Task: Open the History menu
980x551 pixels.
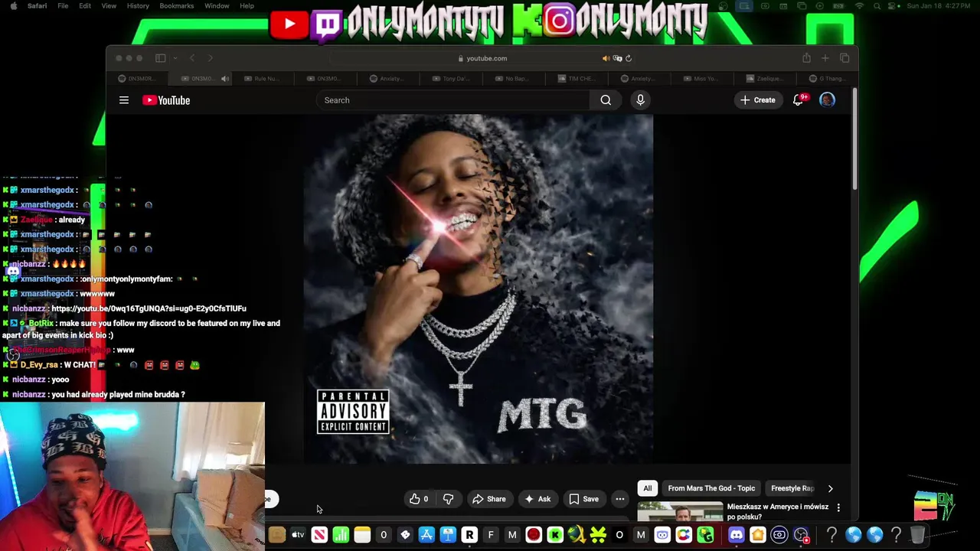Action: (138, 6)
